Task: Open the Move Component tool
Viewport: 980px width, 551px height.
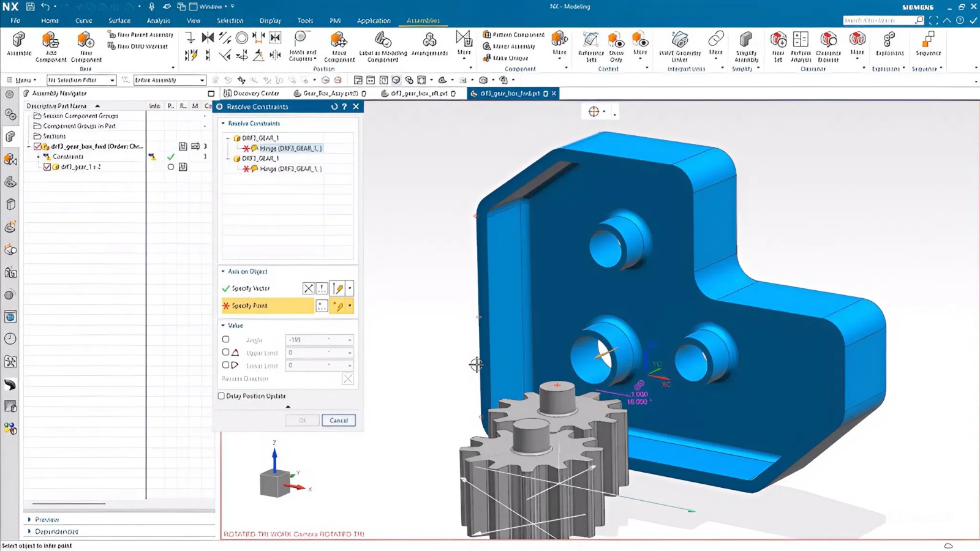Action: 339,43
